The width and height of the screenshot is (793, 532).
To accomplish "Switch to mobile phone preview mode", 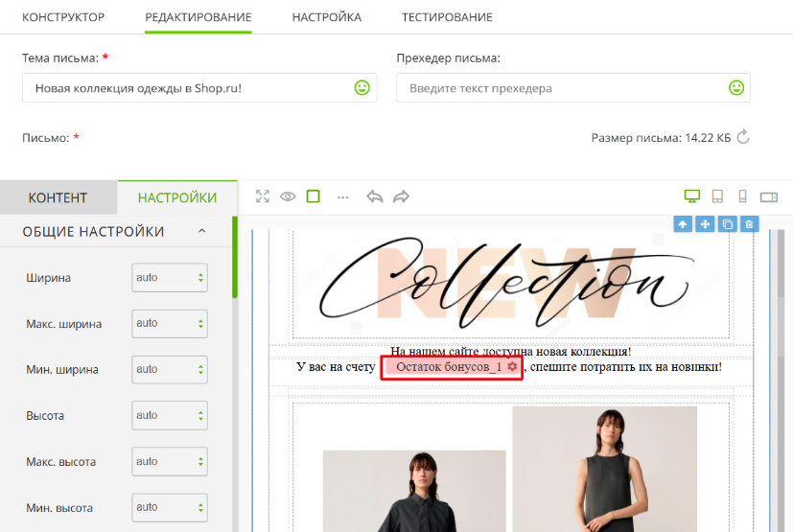I will click(x=741, y=197).
